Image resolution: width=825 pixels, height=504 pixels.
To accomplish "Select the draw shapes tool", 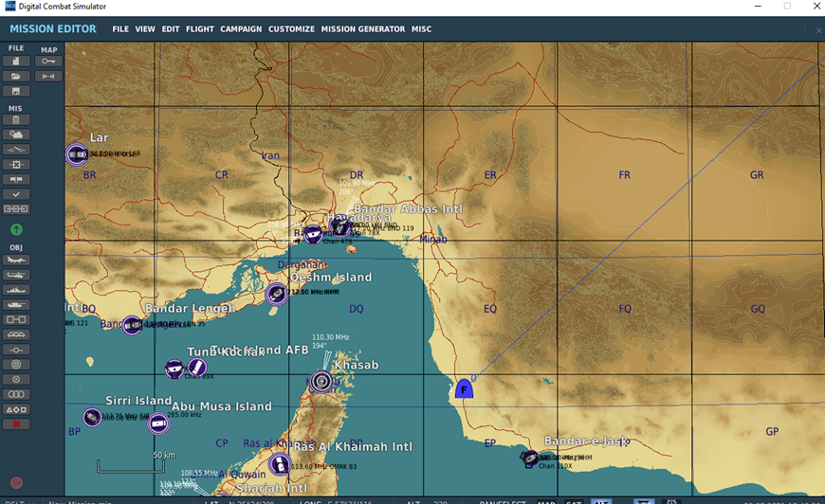I will 16,409.
